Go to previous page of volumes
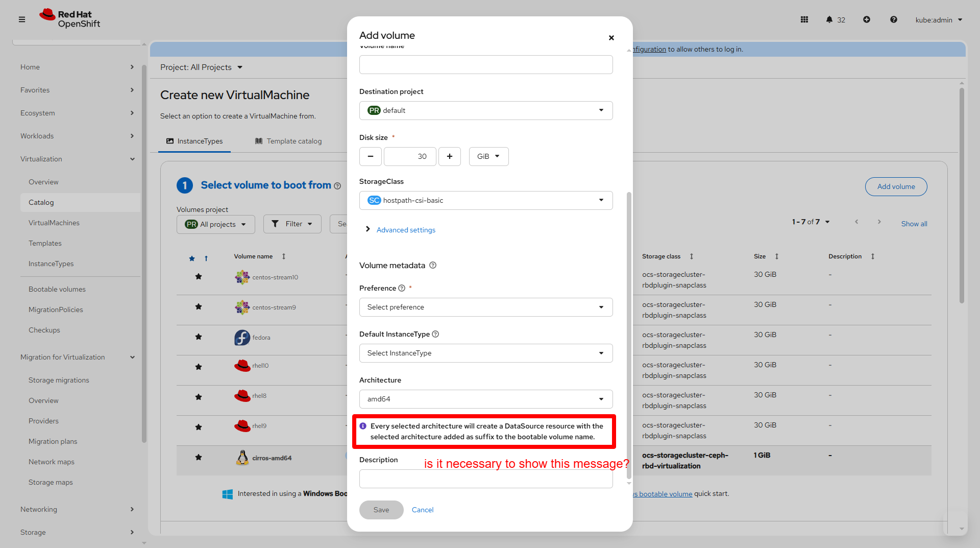 (x=856, y=222)
